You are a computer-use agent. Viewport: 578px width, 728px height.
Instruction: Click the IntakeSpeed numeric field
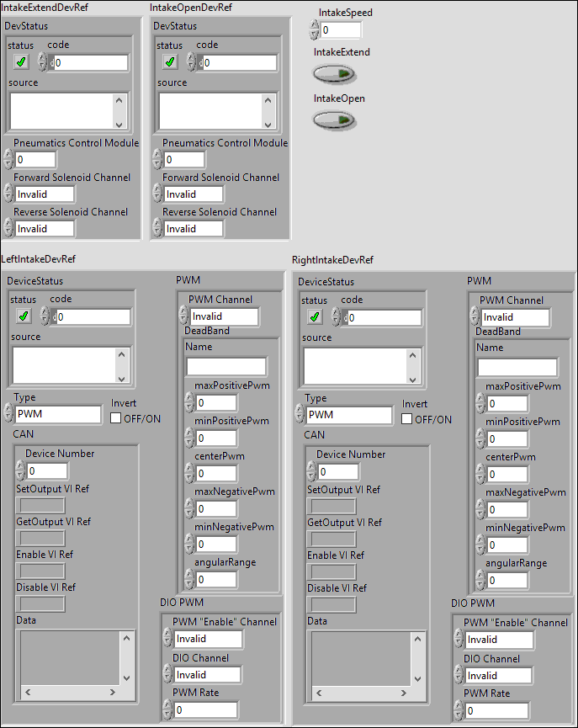point(340,30)
